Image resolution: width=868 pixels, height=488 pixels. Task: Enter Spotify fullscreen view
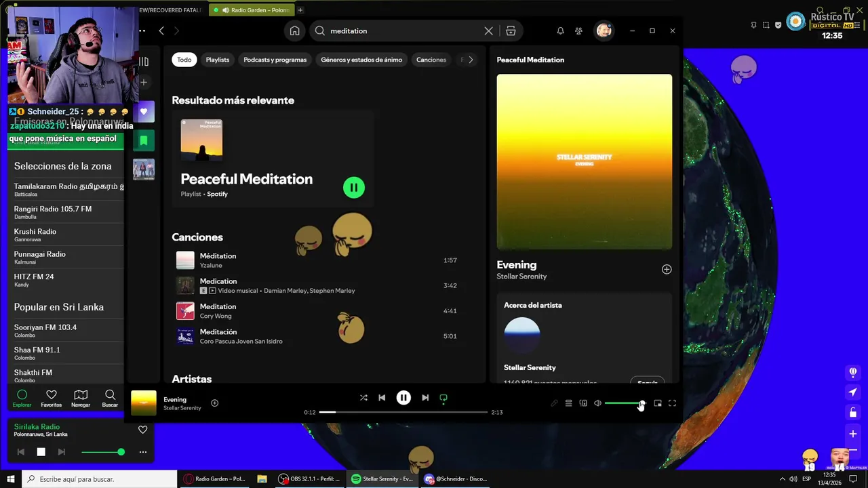[x=672, y=403]
